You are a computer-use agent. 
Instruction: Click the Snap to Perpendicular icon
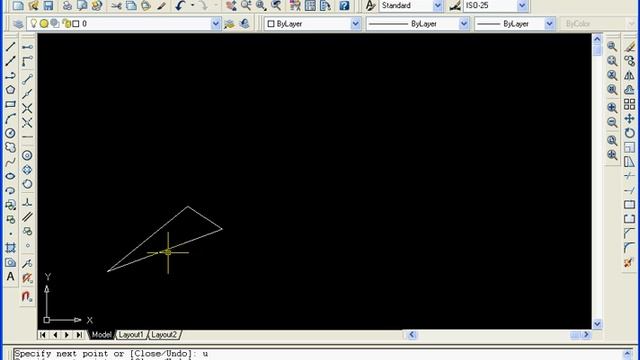27,202
